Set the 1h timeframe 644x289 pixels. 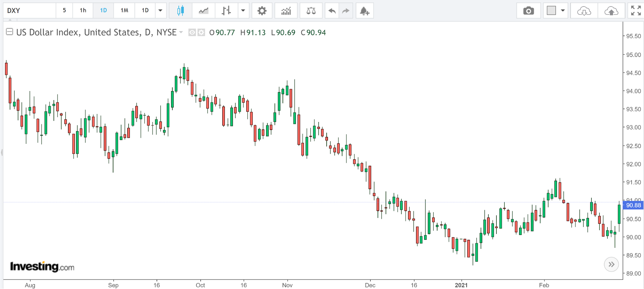(83, 11)
